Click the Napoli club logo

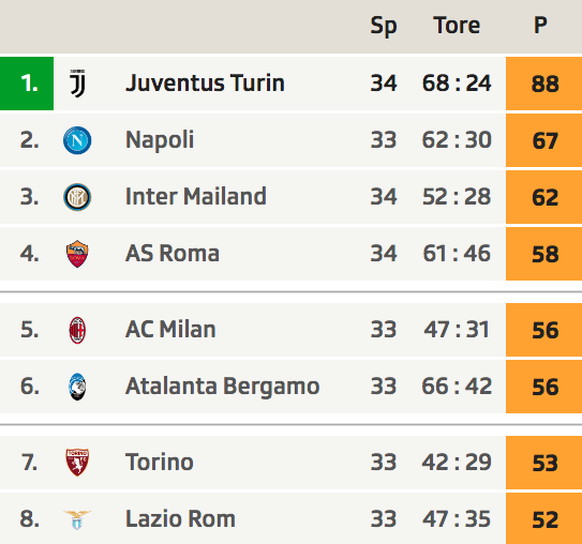click(77, 140)
